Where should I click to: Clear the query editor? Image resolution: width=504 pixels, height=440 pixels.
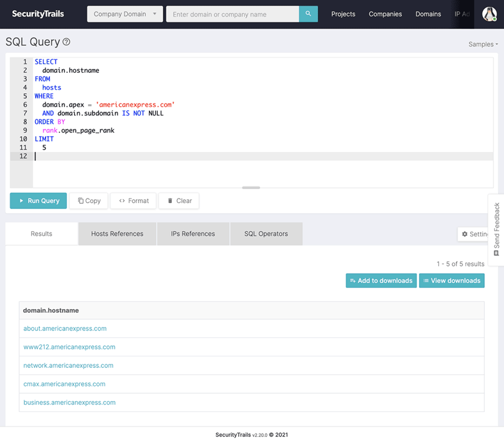point(179,201)
